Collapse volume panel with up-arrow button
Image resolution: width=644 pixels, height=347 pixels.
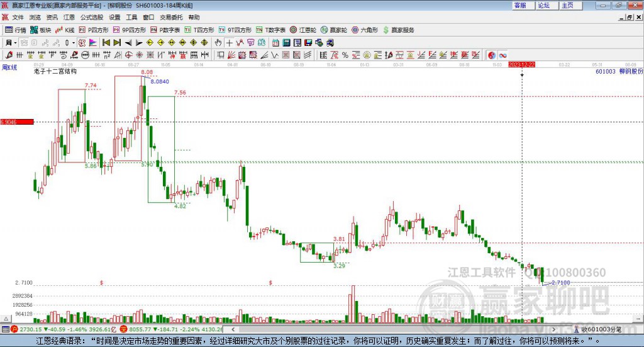pos(6,319)
